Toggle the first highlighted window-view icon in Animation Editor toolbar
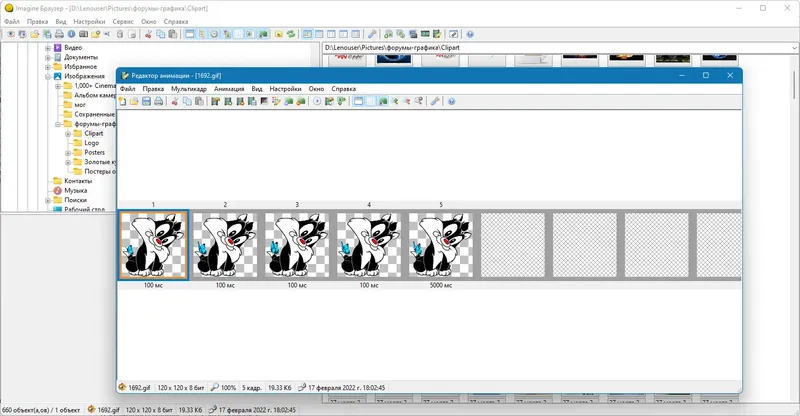Image resolution: width=800 pixels, height=416 pixels. [359, 102]
